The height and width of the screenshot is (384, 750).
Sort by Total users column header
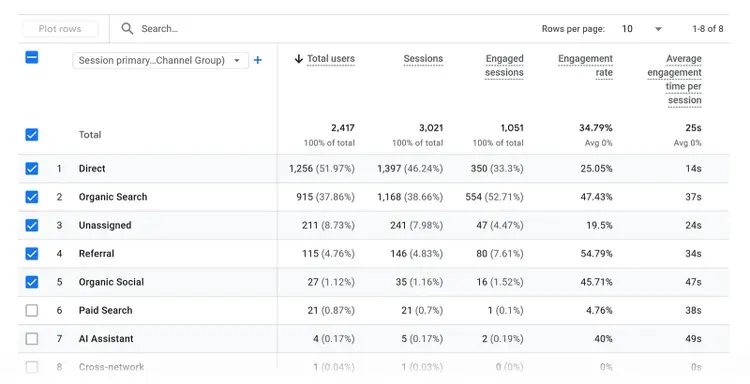[x=331, y=59]
